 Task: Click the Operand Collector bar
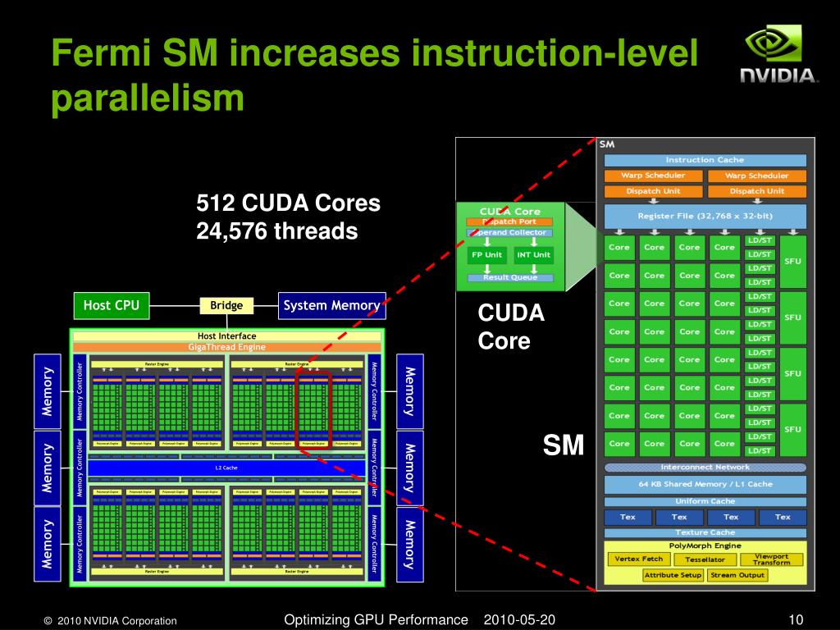[509, 232]
